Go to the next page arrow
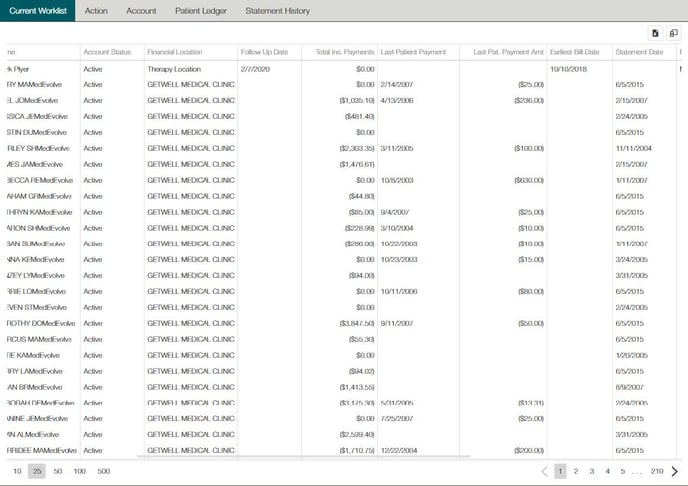 [674, 471]
